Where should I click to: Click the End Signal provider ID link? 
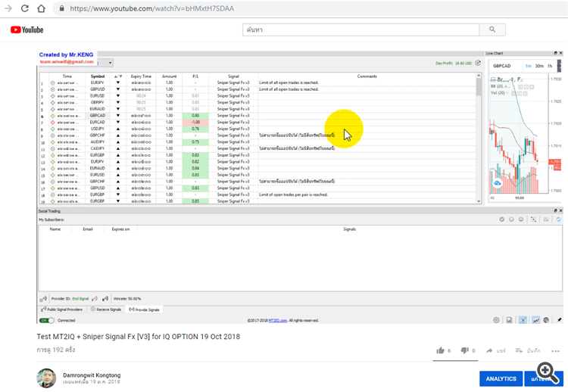coord(80,299)
